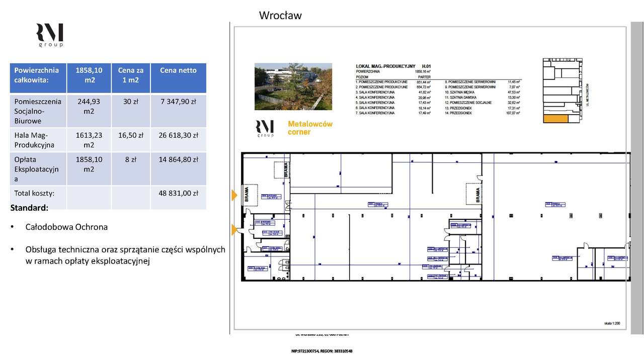Select the lower orange entrance arrow on the floor plan
This screenshot has width=644, height=362.
234,230
